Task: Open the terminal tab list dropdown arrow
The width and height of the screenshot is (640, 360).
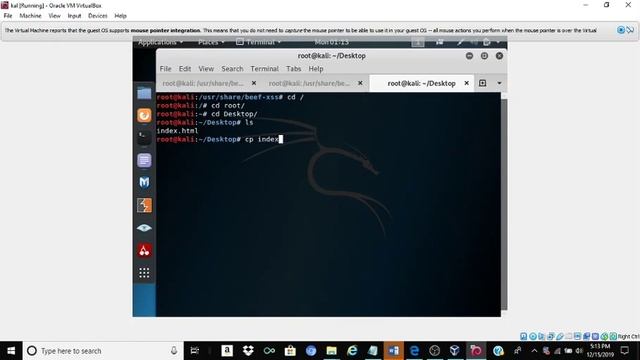Action: (499, 83)
